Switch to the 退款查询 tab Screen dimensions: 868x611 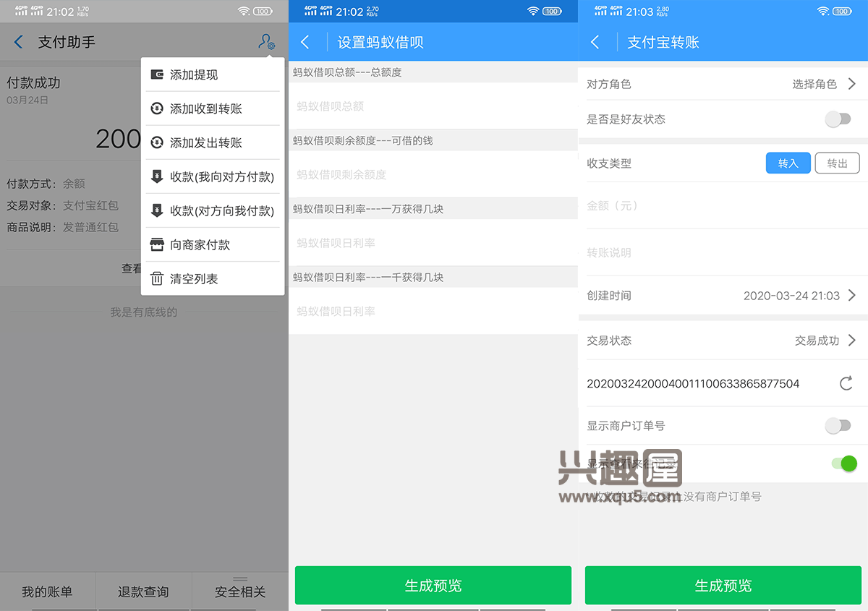(143, 592)
